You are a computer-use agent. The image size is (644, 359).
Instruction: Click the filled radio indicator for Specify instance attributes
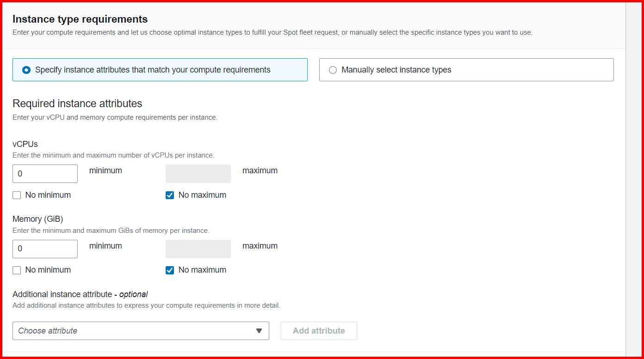click(x=26, y=69)
